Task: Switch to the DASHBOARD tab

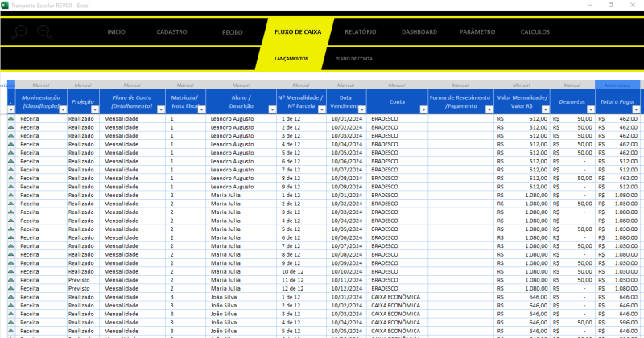Action: pos(419,32)
